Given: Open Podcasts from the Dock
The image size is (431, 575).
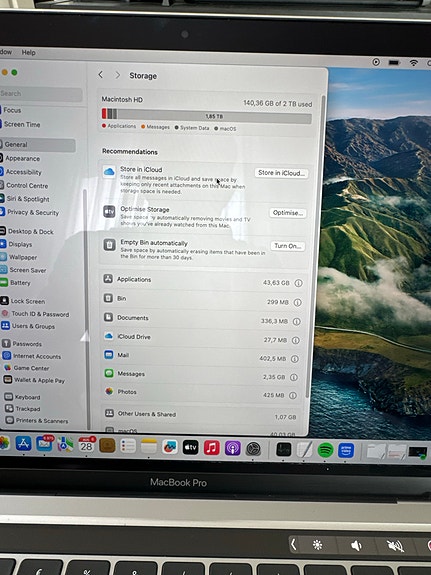Looking at the screenshot, I should (233, 448).
